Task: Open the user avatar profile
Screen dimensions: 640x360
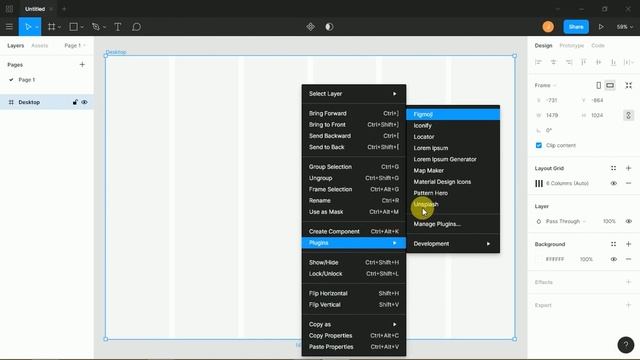Action: (548, 27)
